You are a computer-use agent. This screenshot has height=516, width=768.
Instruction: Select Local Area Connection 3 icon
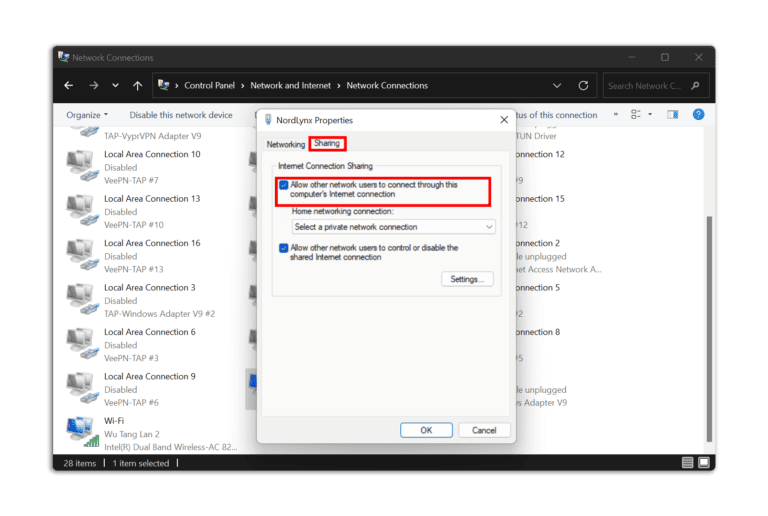[82, 300]
